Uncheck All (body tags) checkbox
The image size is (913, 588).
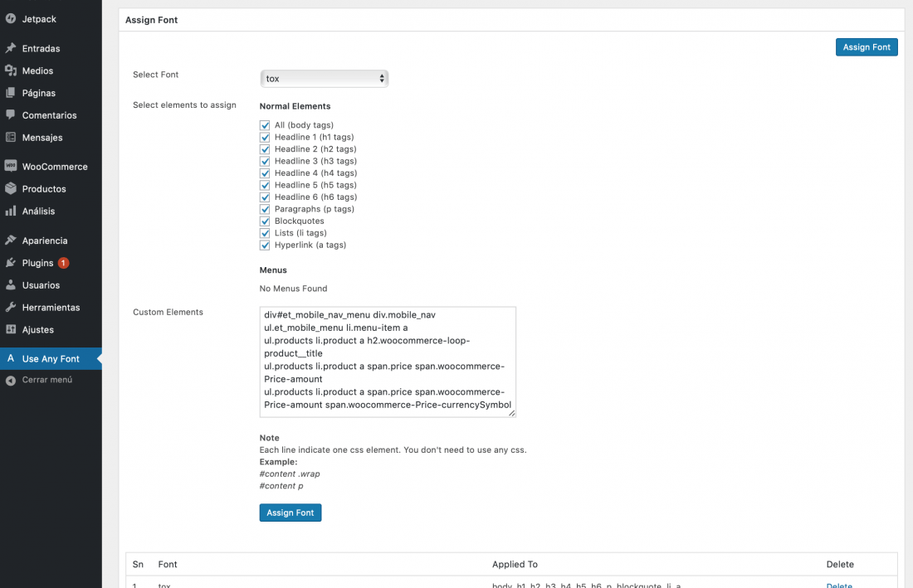coord(265,125)
